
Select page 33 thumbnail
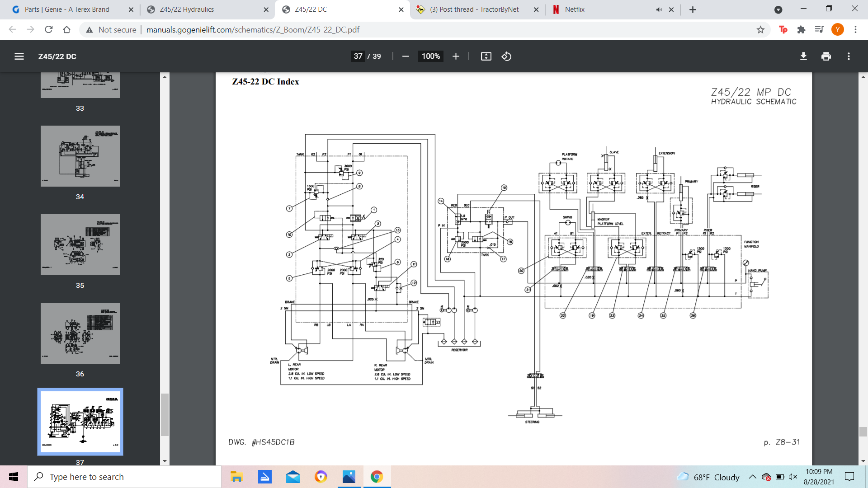[x=80, y=85]
